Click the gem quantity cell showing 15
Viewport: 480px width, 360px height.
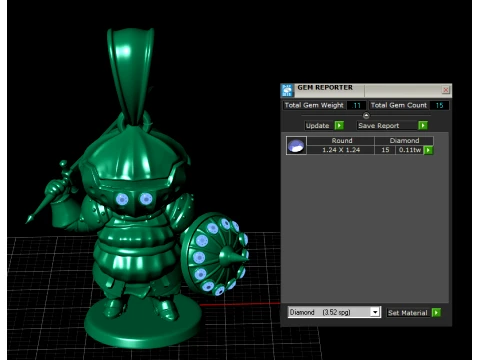coord(385,150)
